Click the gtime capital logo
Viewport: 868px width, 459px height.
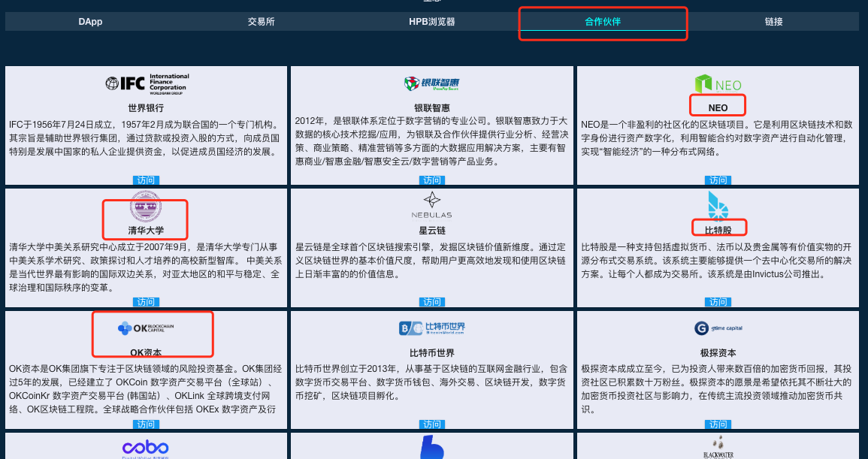(x=718, y=328)
